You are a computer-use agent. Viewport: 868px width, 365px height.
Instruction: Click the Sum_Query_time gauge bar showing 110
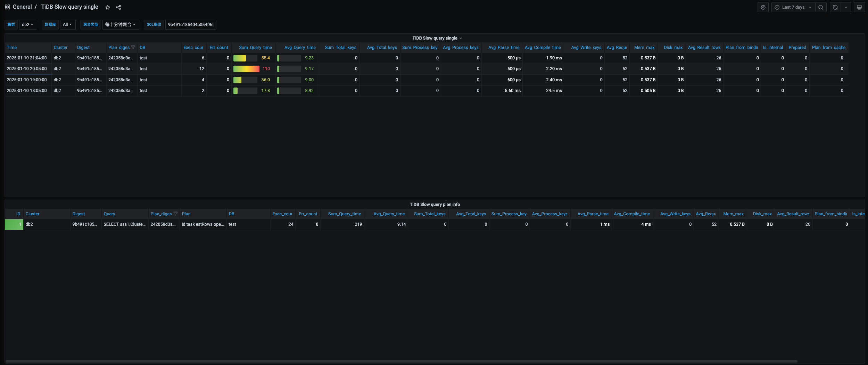(246, 69)
